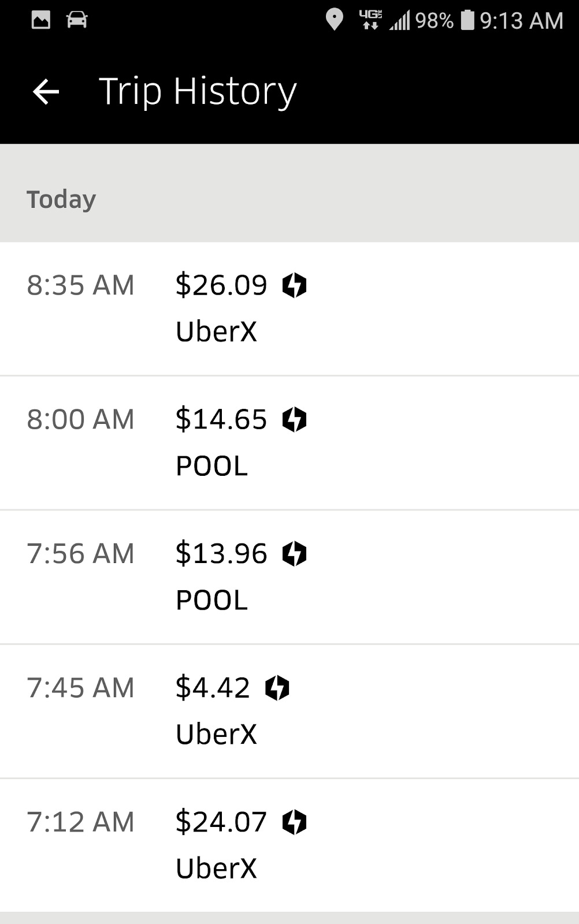Tap the Trip History title
579x924 pixels.
pyautogui.click(x=198, y=91)
